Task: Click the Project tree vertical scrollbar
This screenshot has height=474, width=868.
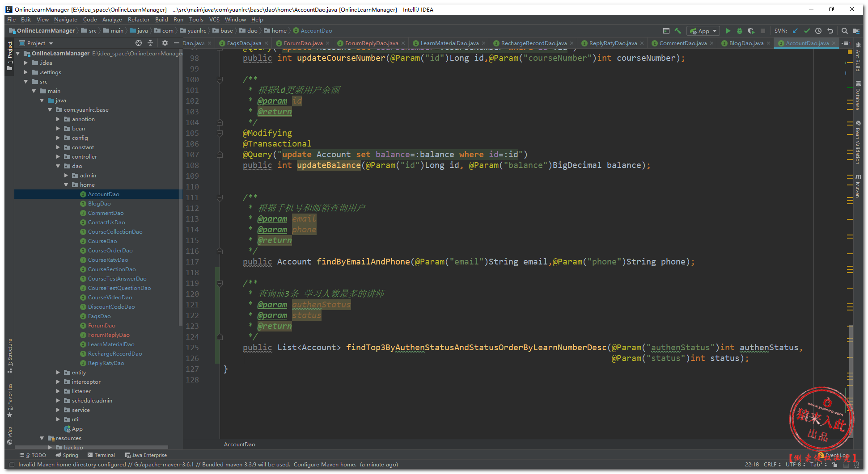Action: tap(180, 188)
